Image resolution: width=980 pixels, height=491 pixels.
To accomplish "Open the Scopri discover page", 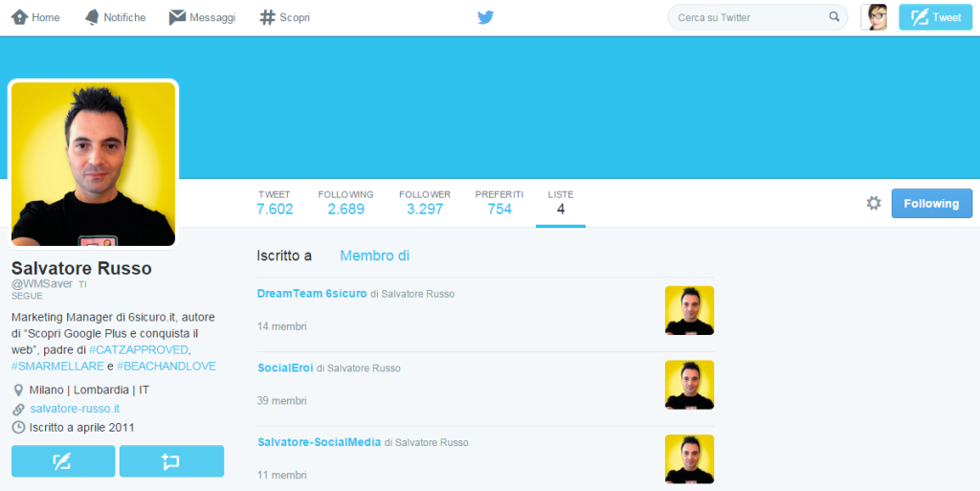I will 284,17.
